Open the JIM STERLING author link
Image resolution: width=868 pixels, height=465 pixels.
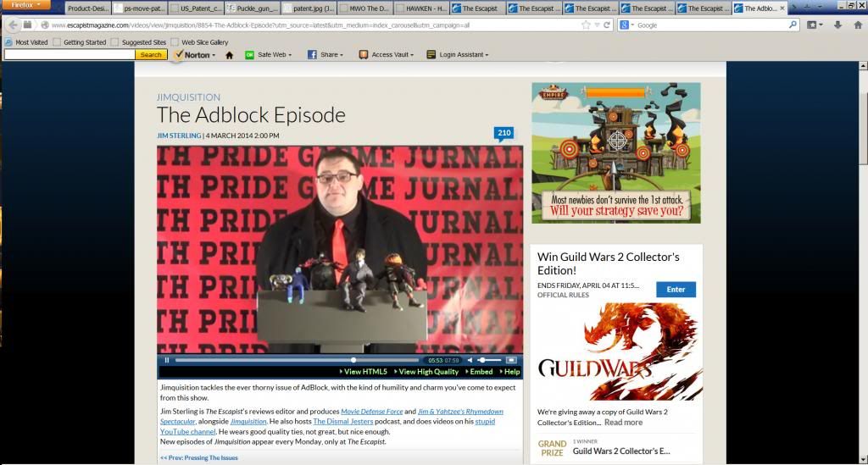coord(179,136)
